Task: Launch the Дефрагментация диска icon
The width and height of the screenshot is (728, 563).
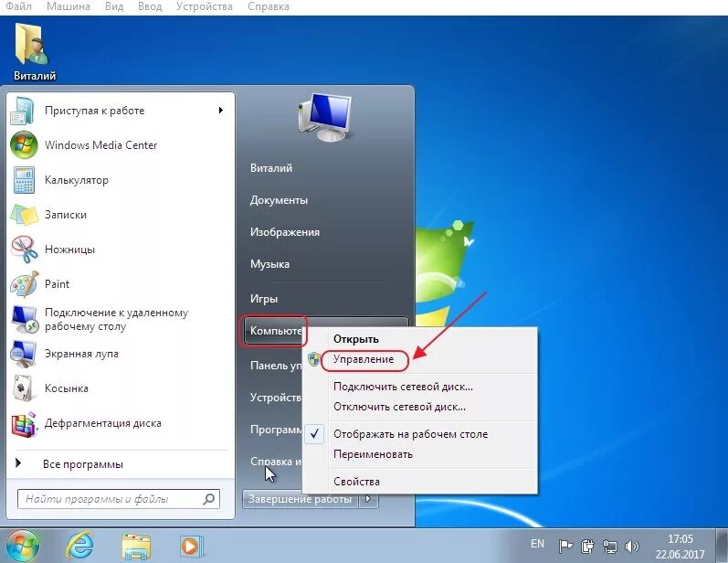Action: [x=23, y=423]
